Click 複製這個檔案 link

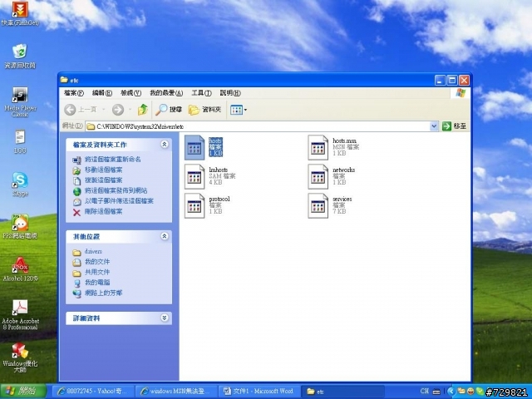pos(103,180)
